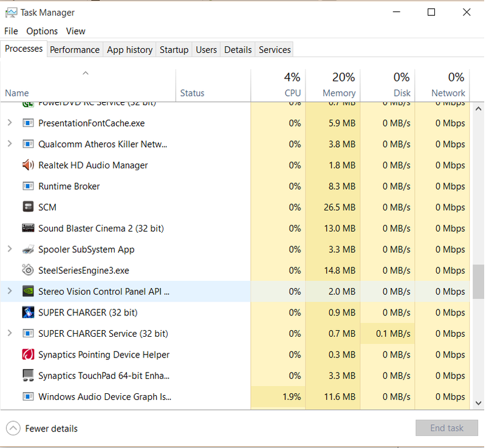
Task: Sort processes by Disk usage column
Action: (x=388, y=85)
